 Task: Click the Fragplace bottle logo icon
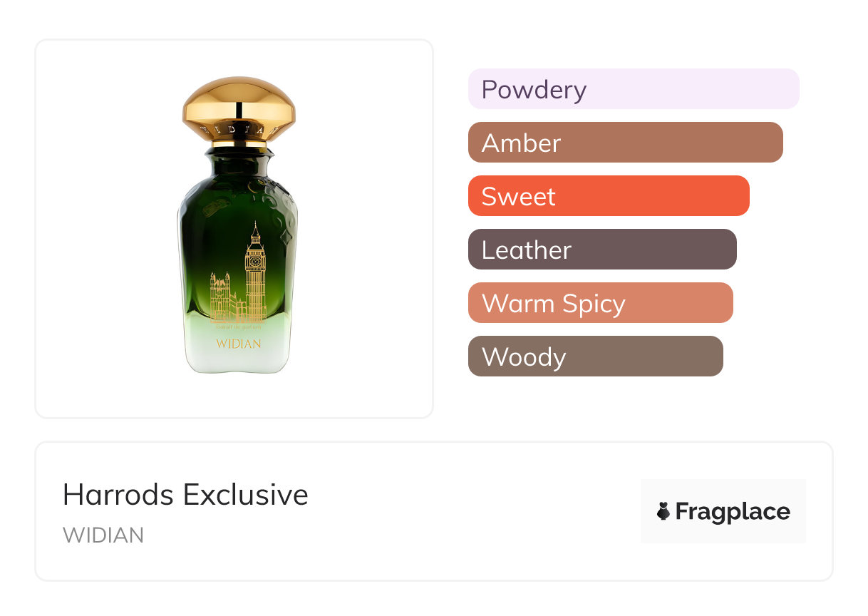[x=663, y=511]
